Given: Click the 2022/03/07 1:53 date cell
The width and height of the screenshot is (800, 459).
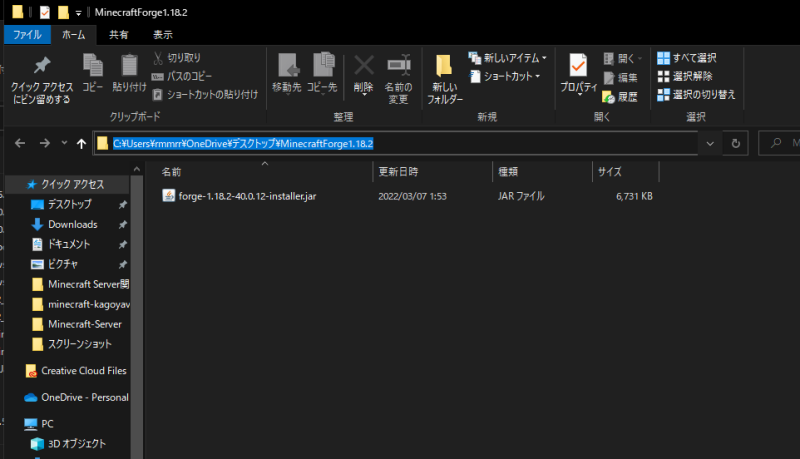Looking at the screenshot, I should pos(412,196).
